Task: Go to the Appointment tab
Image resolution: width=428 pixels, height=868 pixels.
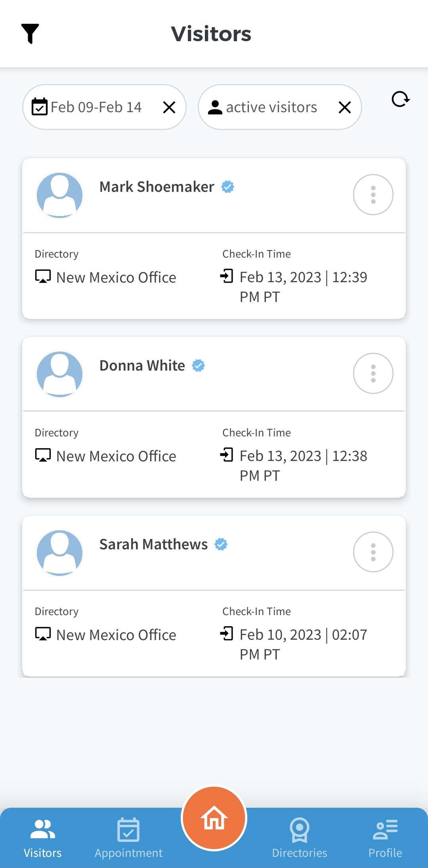Action: [128, 838]
